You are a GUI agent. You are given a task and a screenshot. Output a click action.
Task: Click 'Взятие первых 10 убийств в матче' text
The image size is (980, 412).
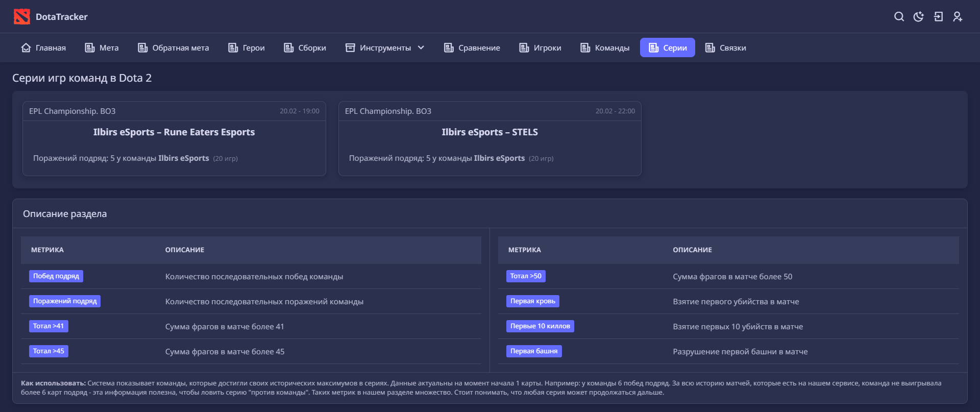738,327
